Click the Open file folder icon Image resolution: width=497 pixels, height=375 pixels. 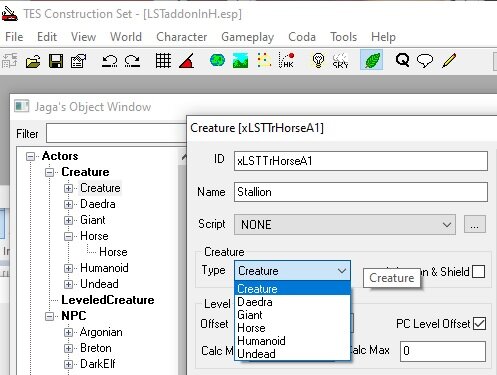tap(33, 61)
